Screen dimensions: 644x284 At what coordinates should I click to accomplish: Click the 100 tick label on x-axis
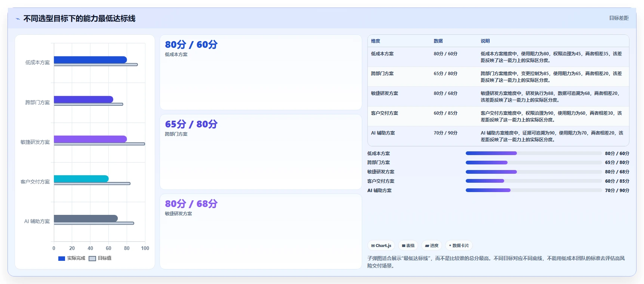[x=145, y=248]
